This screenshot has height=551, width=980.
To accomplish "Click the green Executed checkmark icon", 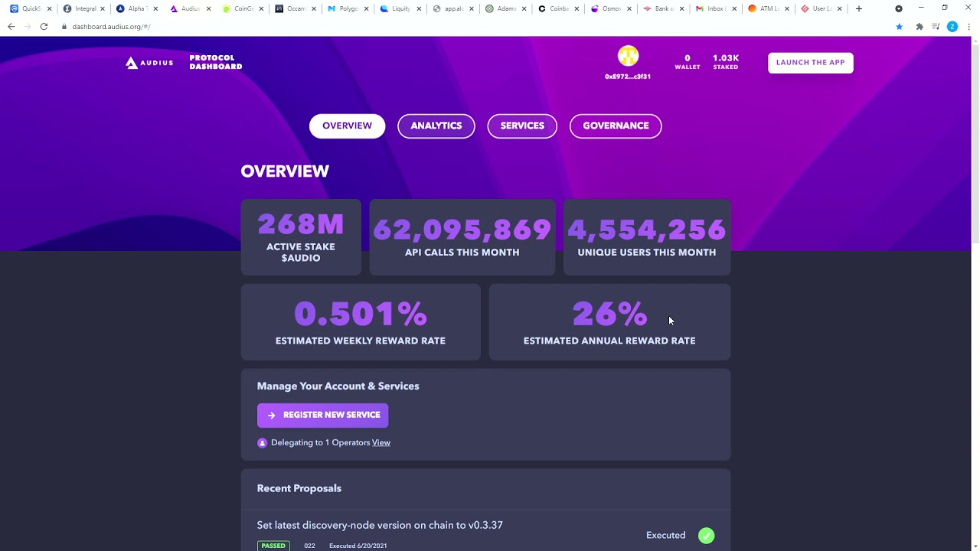I will tap(707, 536).
